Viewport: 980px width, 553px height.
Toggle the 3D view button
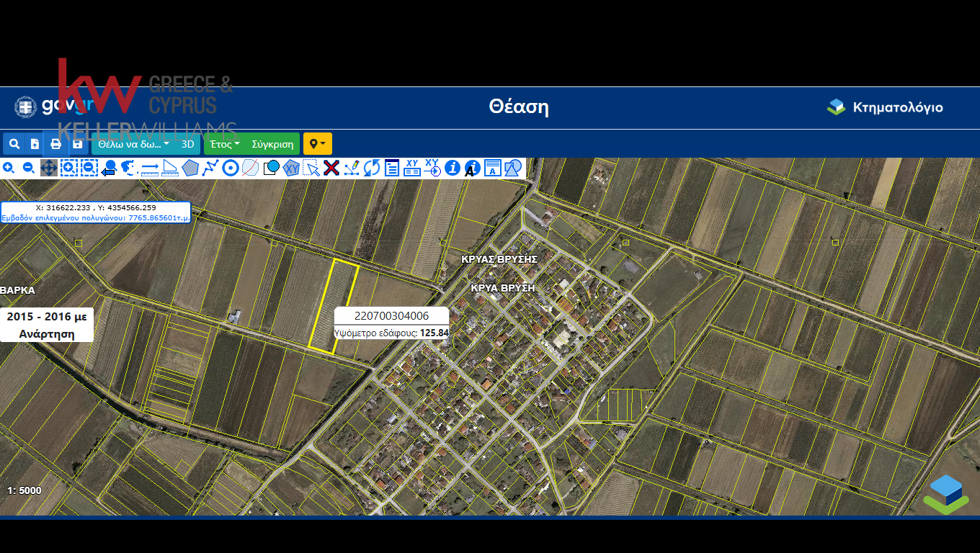pyautogui.click(x=188, y=144)
